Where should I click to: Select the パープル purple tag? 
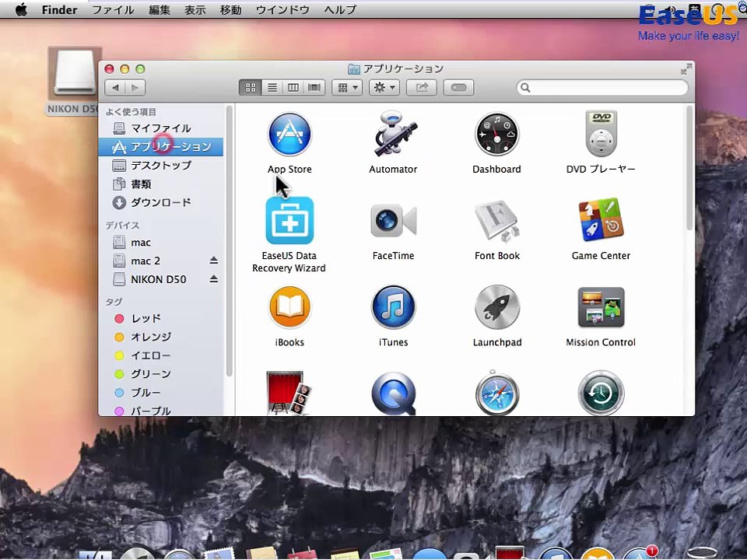coord(161,410)
